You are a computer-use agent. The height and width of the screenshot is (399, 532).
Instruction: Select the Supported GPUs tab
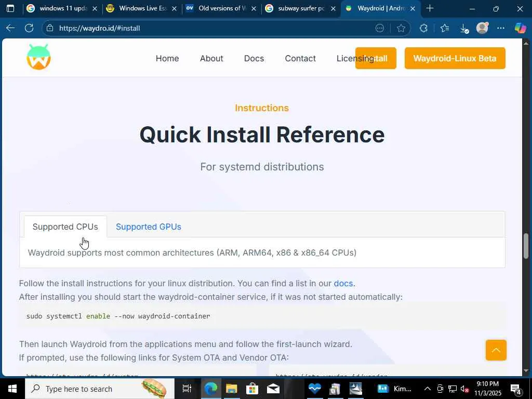149,227
